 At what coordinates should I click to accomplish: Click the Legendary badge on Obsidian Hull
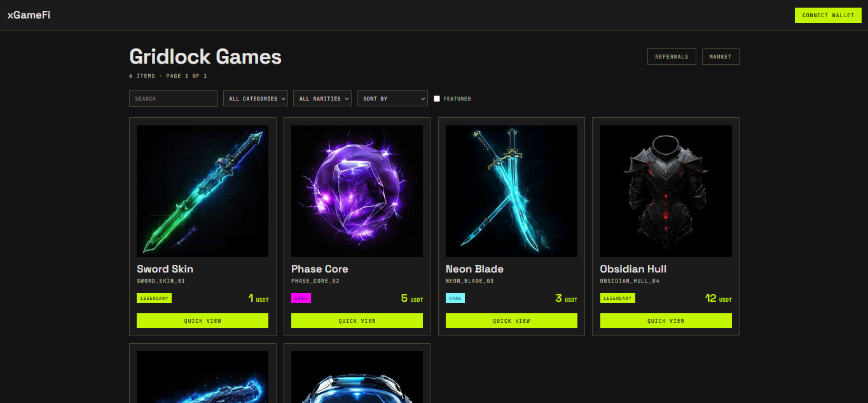click(617, 298)
